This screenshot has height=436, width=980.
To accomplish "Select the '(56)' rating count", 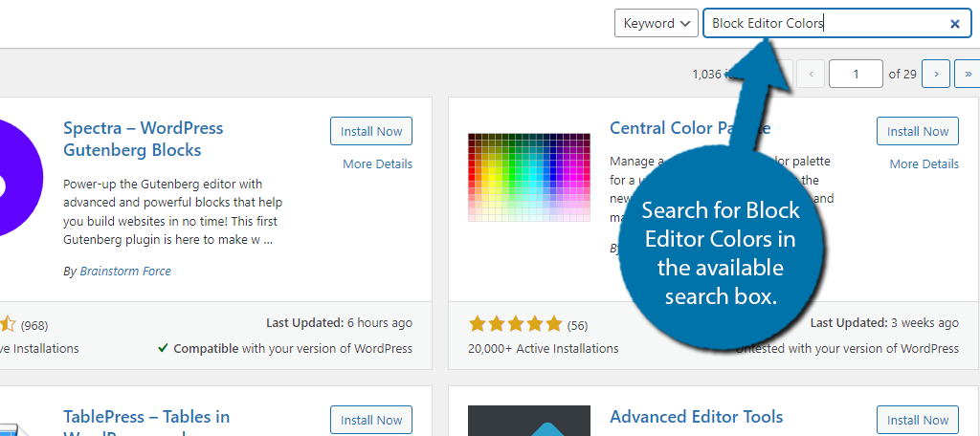I will coord(577,325).
